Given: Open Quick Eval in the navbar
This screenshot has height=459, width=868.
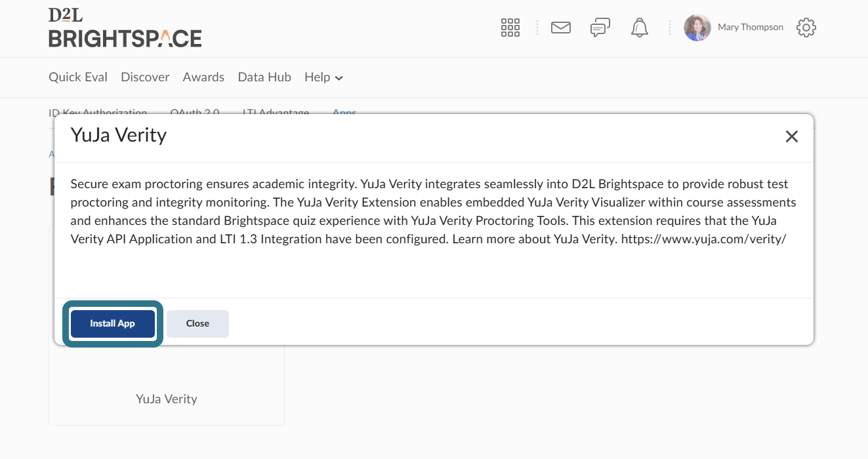Looking at the screenshot, I should [78, 77].
